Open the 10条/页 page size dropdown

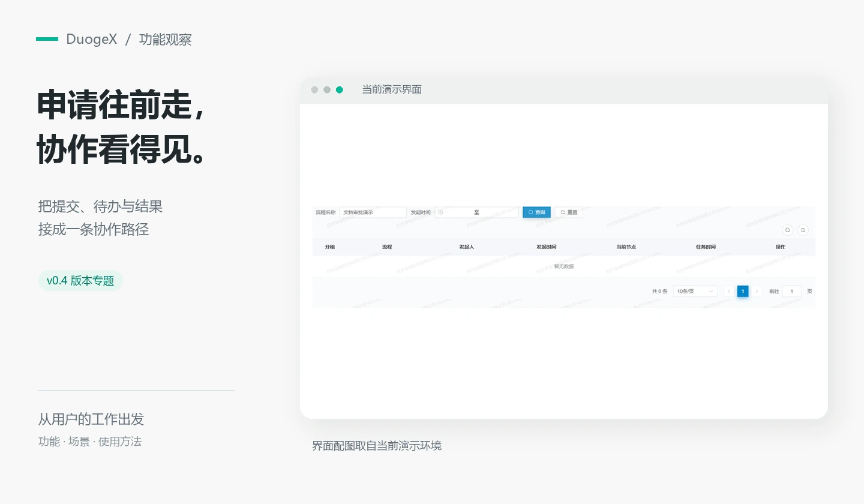tap(695, 291)
